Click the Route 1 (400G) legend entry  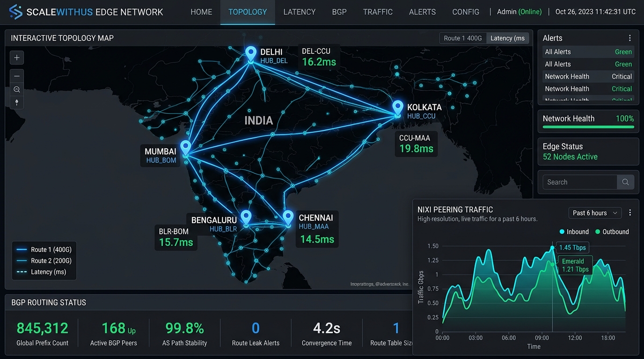pos(44,250)
